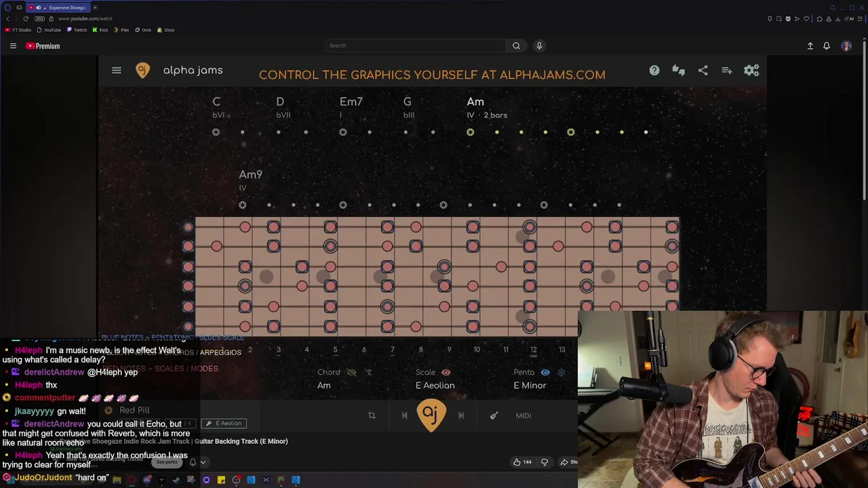Click the thumbs up/down feedback icon
This screenshot has height=488, width=868.
[x=679, y=70]
